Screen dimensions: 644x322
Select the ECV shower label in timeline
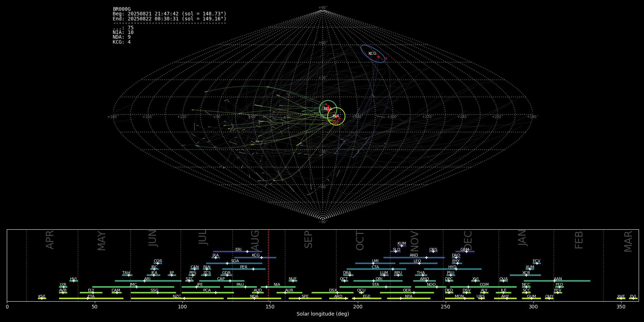[536, 261]
